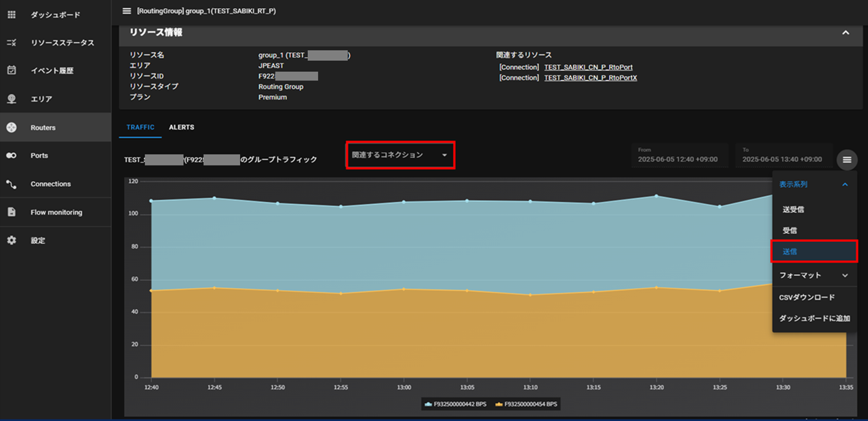The image size is (868, 421).
Task: Collapse the リソース情報 panel chevron
Action: coord(845,33)
